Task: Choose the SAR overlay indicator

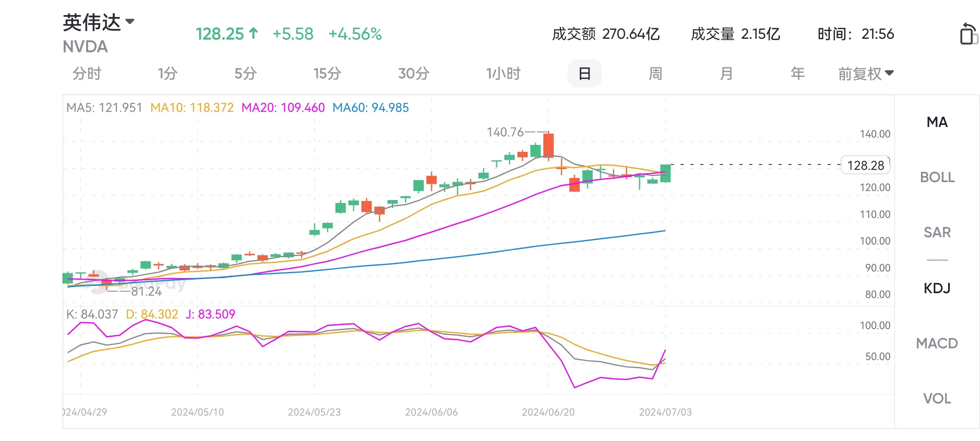Action: [937, 232]
